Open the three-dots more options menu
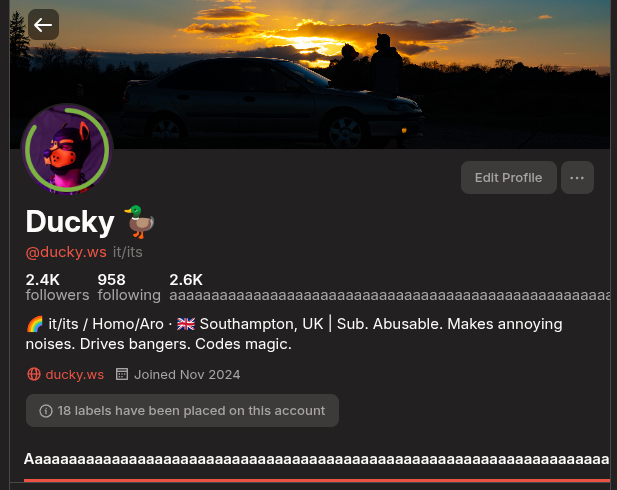Image resolution: width=617 pixels, height=490 pixels. pos(577,178)
